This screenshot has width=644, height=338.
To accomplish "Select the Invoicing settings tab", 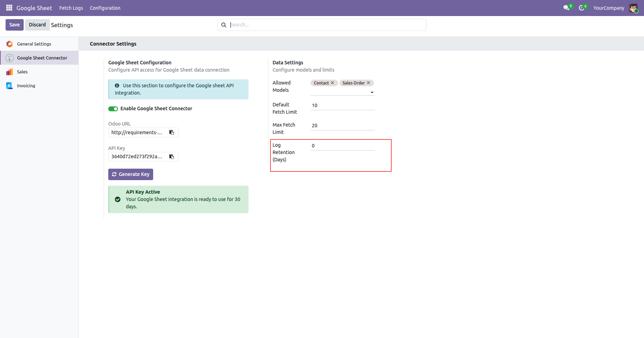I will click(39, 86).
